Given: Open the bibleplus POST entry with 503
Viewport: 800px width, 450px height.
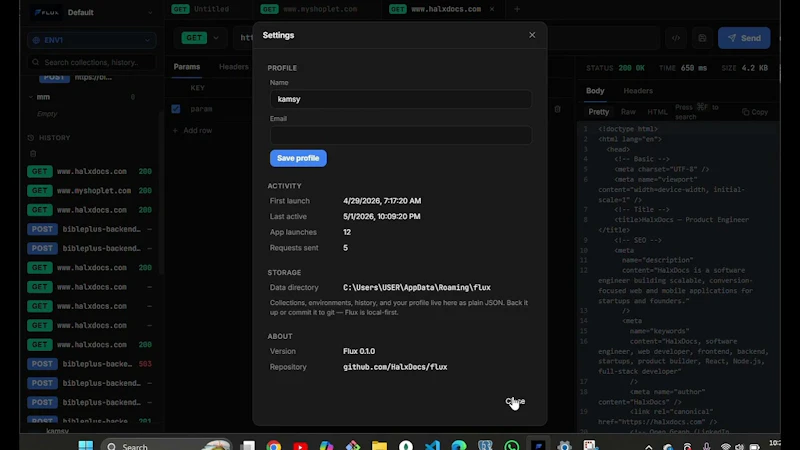Looking at the screenshot, I should [x=90, y=364].
